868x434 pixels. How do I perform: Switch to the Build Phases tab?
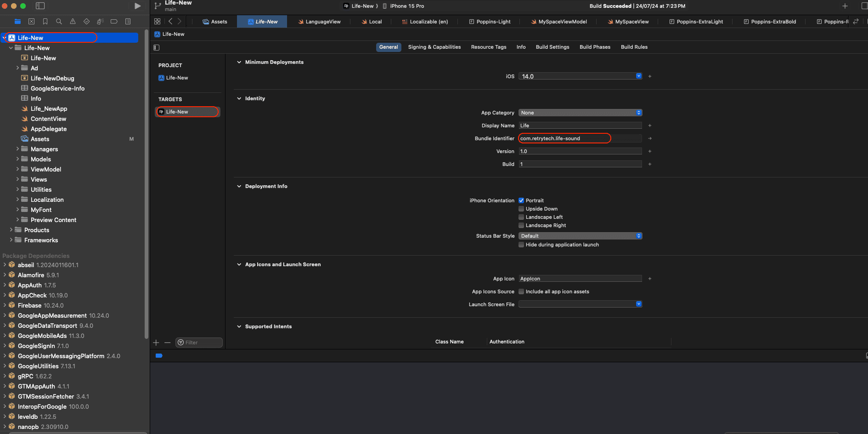(x=595, y=47)
